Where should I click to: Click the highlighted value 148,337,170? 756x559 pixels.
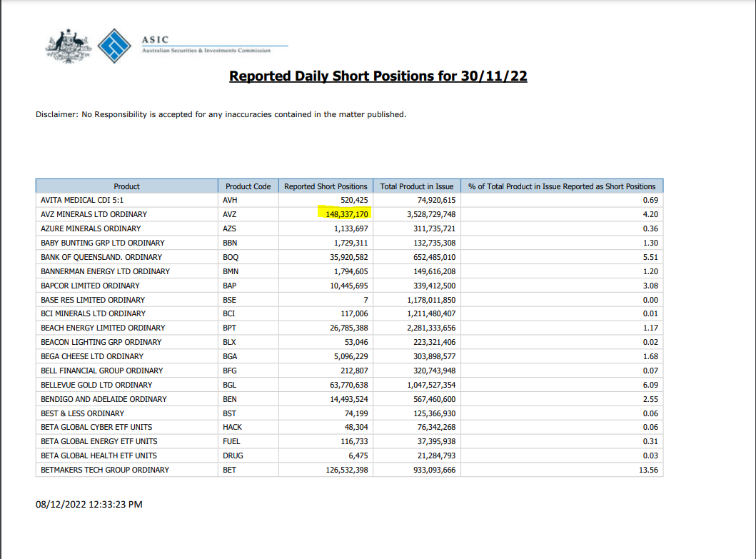click(x=343, y=214)
